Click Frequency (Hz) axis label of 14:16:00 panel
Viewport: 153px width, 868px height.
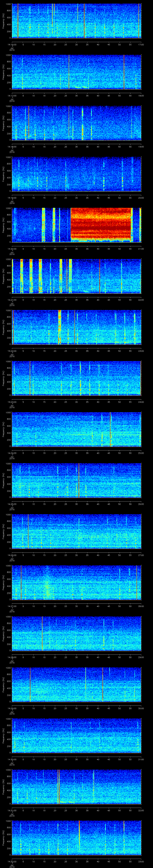(x=3, y=21)
